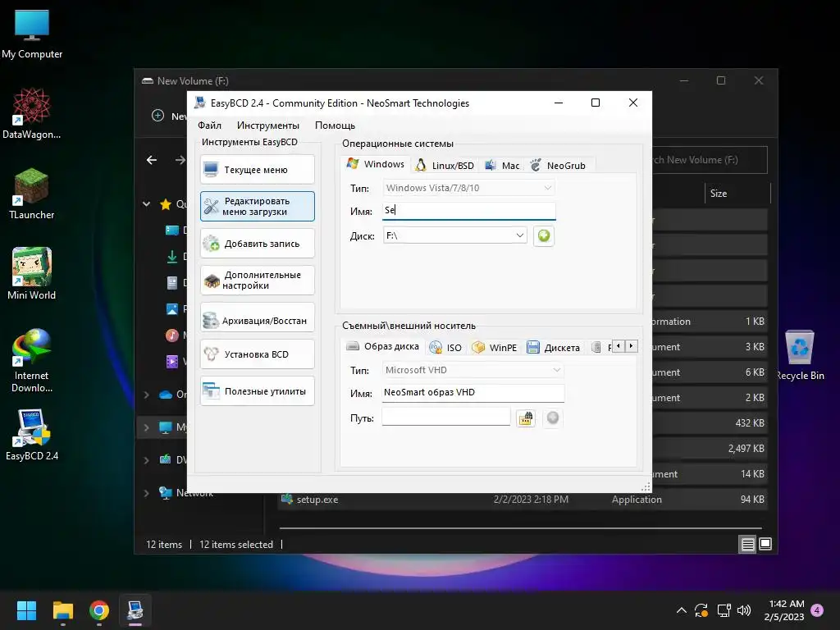The width and height of the screenshot is (840, 630).
Task: Open Полезные утилиты
Action: pyautogui.click(x=257, y=391)
